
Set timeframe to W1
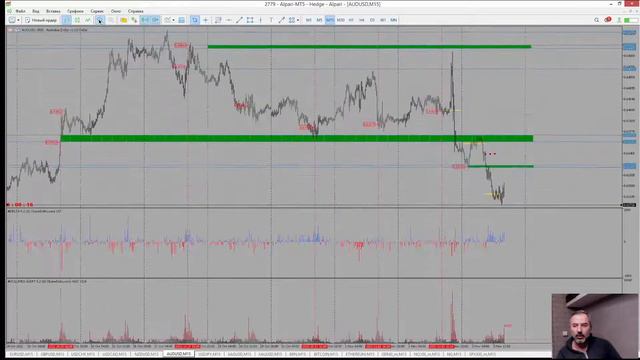(x=383, y=20)
